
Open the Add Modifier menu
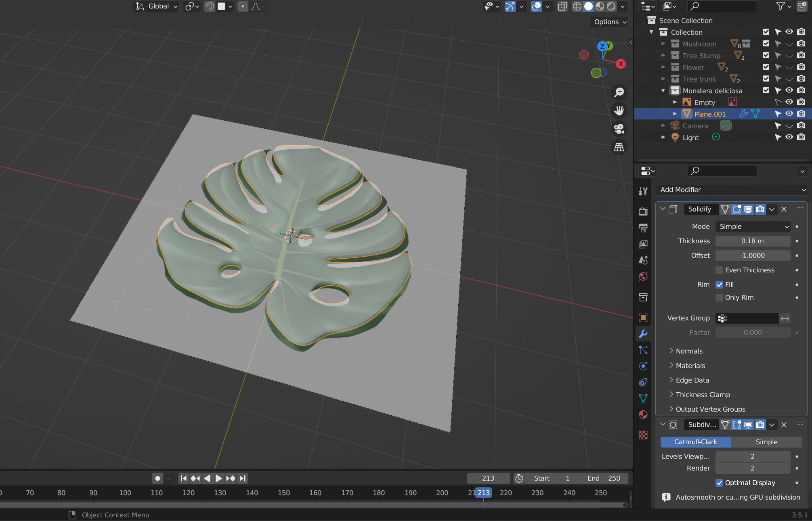pyautogui.click(x=732, y=190)
